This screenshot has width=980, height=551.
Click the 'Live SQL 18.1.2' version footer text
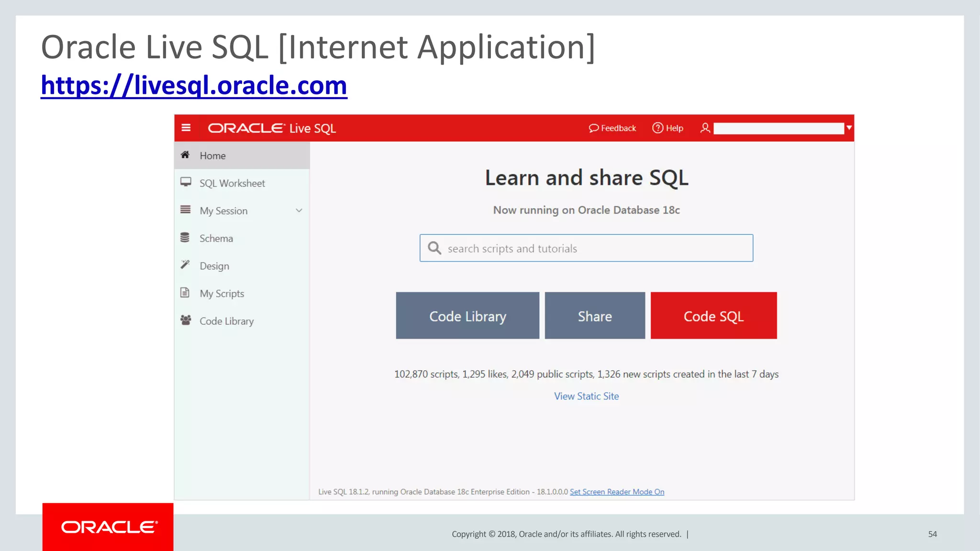tap(443, 492)
